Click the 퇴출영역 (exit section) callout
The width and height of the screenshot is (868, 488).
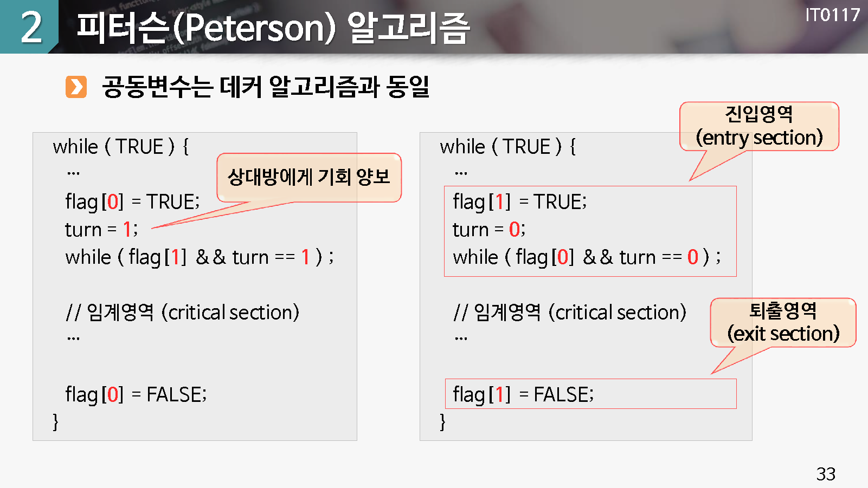[783, 322]
